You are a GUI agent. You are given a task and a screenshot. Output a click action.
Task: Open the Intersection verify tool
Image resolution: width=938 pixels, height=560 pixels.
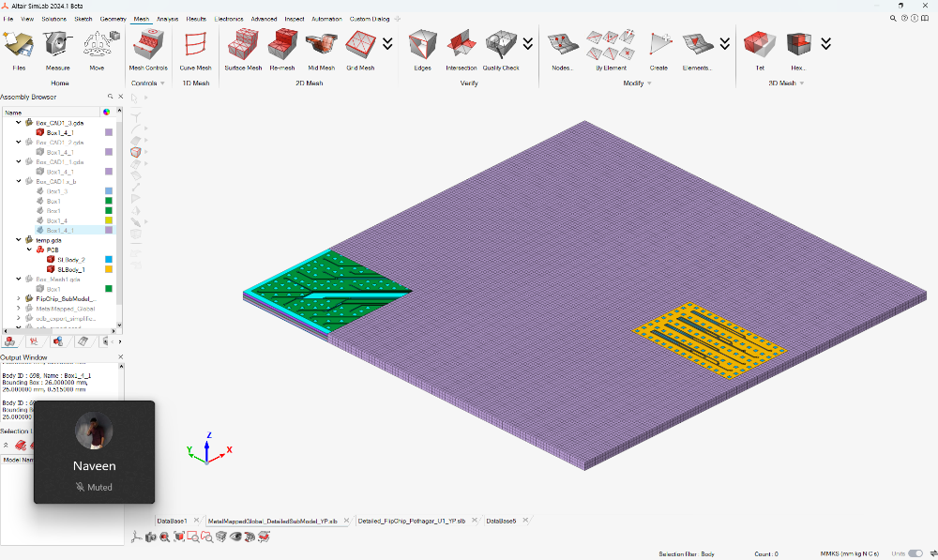[461, 51]
